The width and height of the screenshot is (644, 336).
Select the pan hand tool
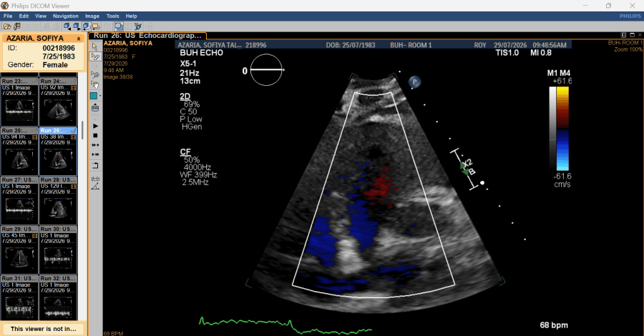[x=95, y=84]
